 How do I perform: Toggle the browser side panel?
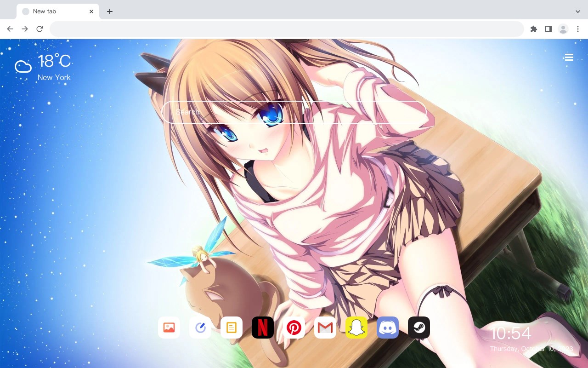548,29
